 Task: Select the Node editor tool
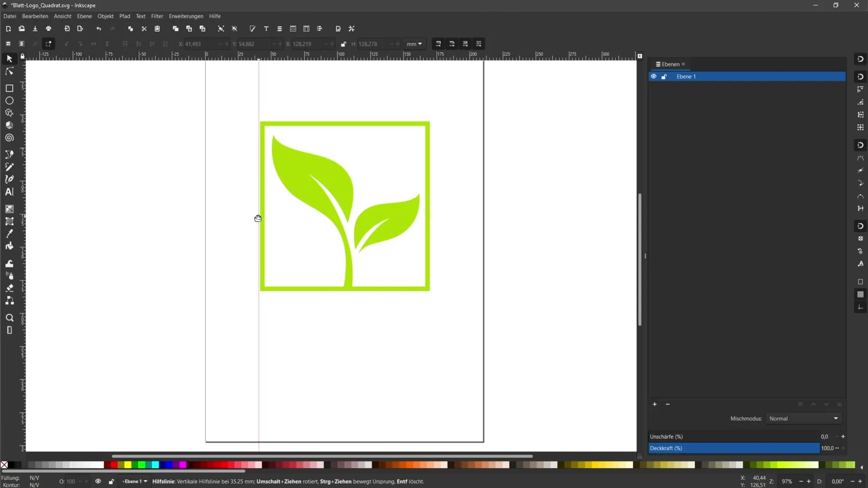point(8,71)
